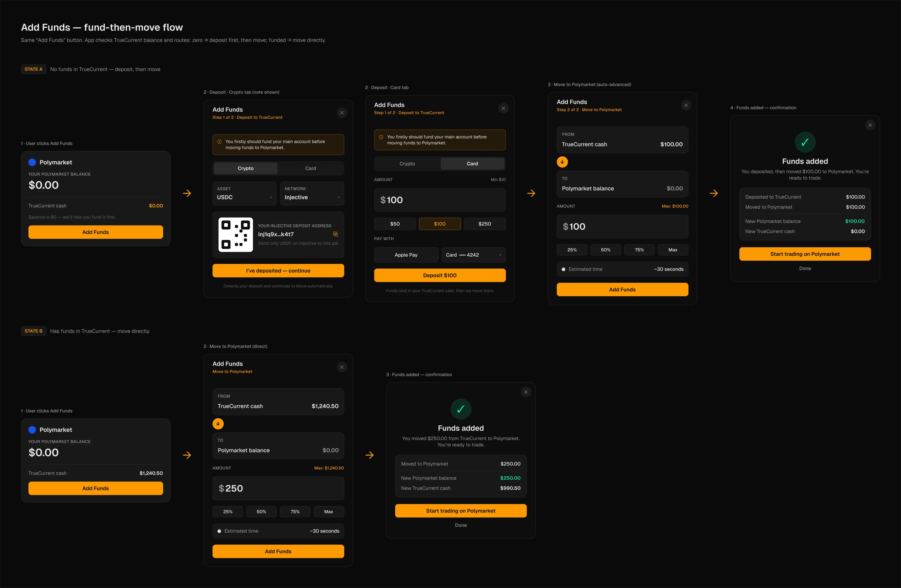Choose the $250 preset amount

[485, 224]
